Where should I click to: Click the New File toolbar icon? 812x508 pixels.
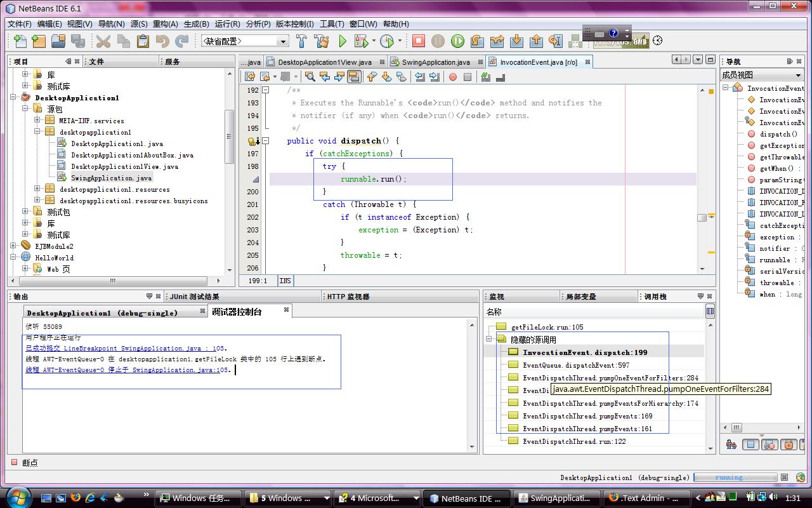20,41
